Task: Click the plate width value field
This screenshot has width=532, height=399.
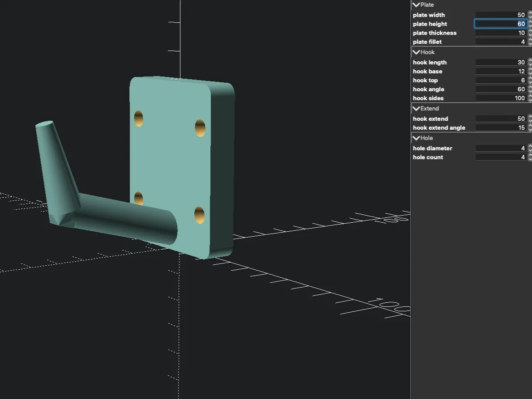Action: click(x=500, y=15)
